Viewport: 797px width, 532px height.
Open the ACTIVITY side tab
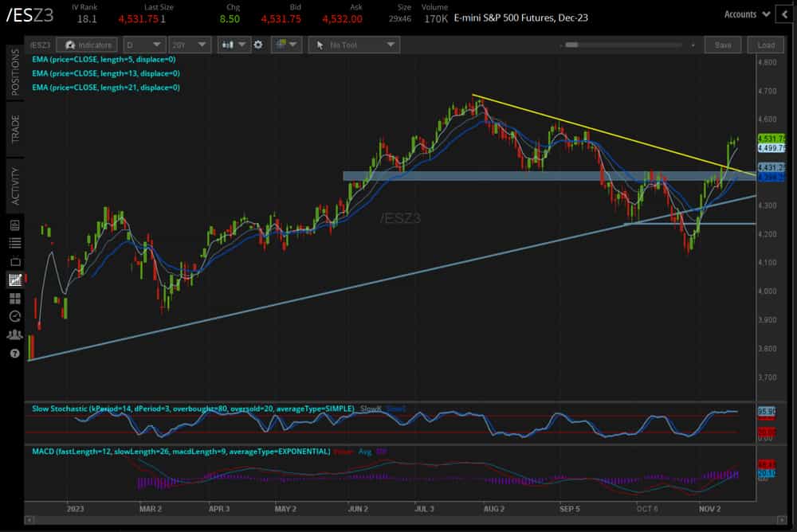pyautogui.click(x=14, y=186)
